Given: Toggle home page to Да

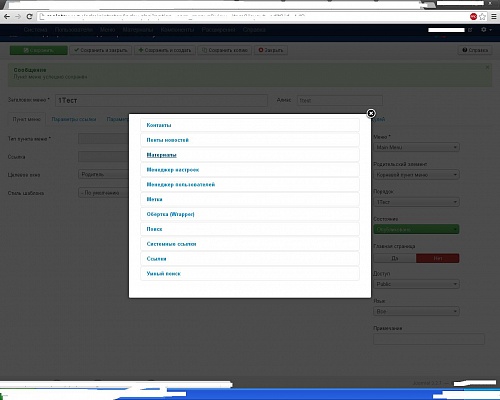Looking at the screenshot, I should (395, 258).
